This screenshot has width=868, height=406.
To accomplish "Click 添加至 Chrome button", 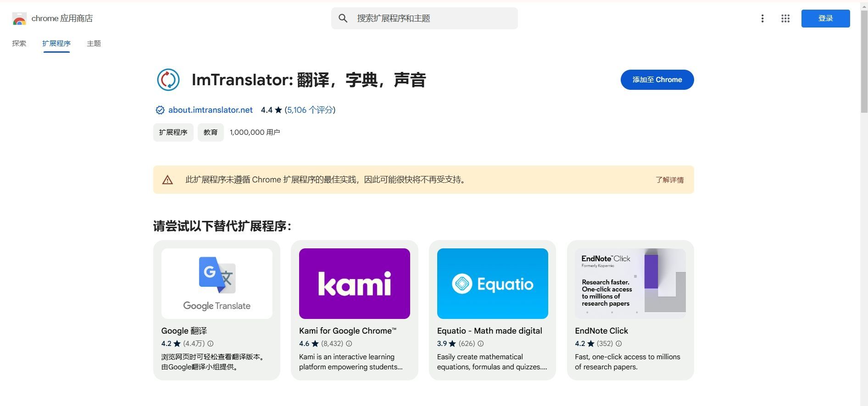I will tap(657, 80).
